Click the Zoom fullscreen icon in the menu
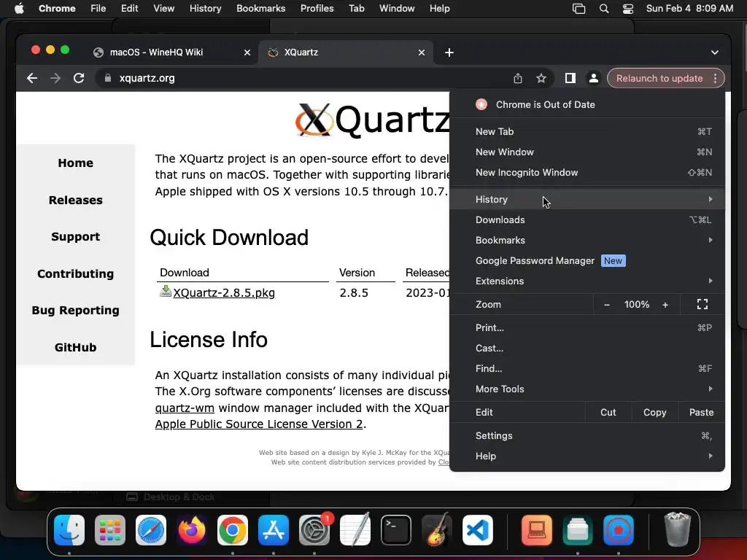This screenshot has width=747, height=560. (703, 304)
